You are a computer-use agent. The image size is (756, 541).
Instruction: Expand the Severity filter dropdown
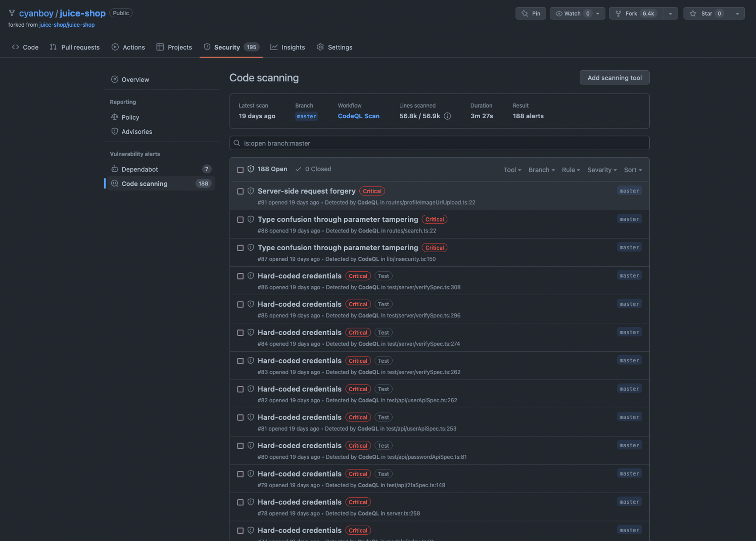point(602,170)
